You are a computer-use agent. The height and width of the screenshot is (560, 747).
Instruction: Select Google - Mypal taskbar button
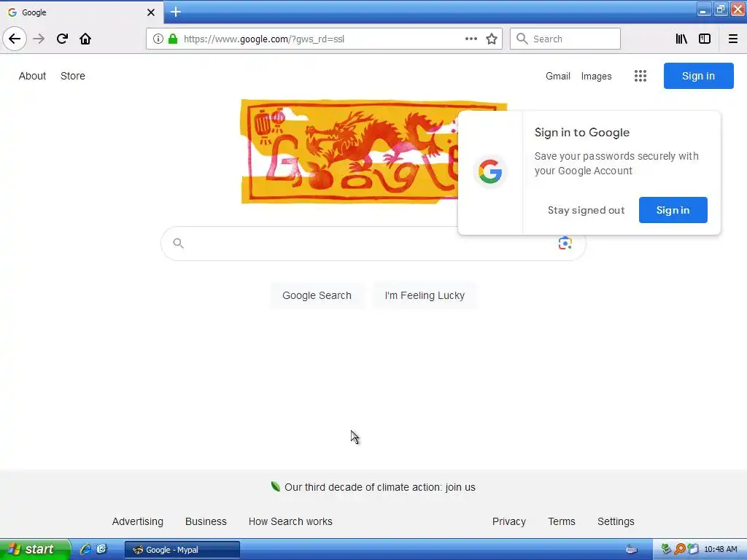(182, 550)
